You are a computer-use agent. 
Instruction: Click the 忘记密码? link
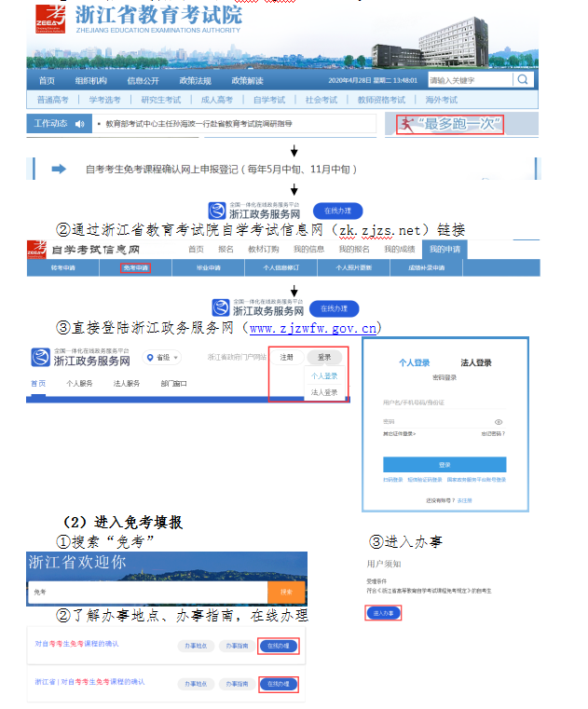point(493,433)
